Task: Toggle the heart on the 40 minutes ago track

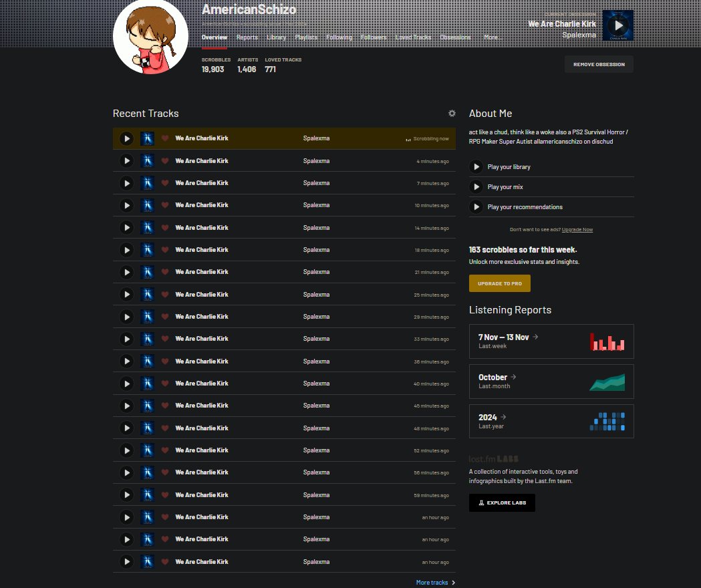Action: pyautogui.click(x=165, y=384)
